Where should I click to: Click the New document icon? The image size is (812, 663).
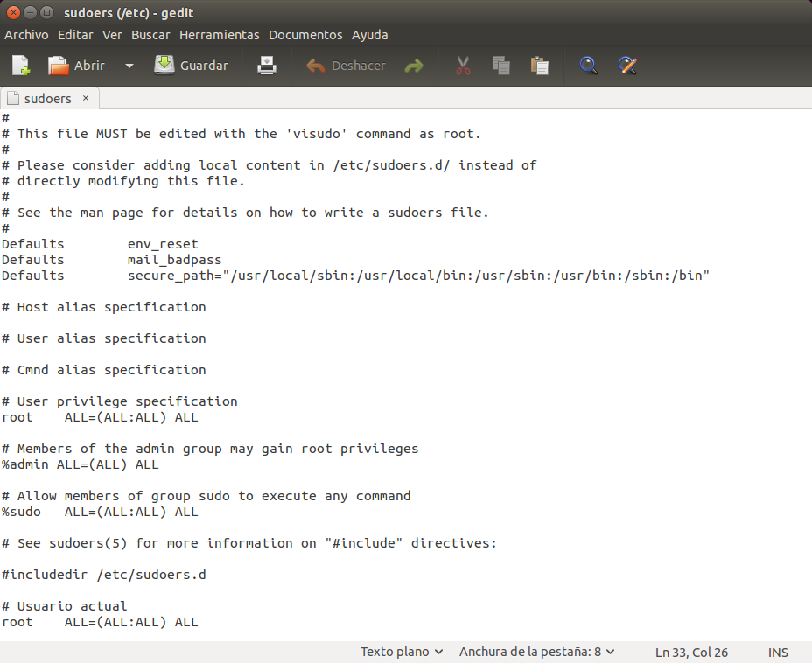point(21,66)
